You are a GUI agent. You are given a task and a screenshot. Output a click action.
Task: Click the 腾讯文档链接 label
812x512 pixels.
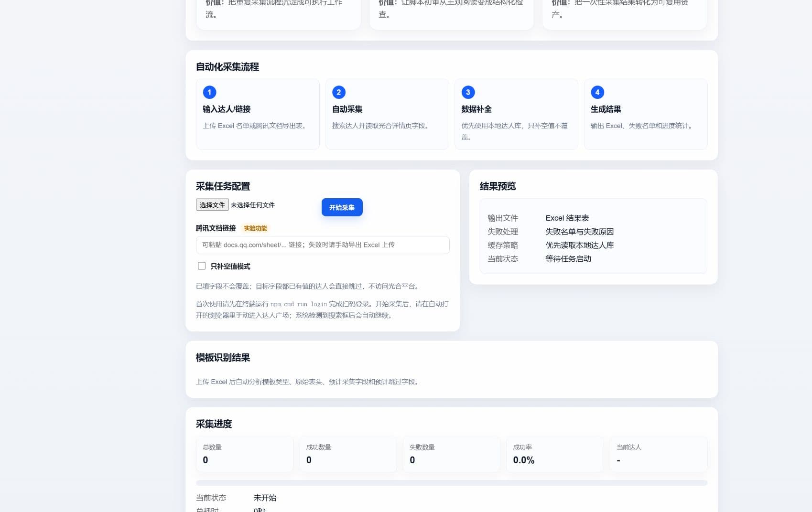216,228
